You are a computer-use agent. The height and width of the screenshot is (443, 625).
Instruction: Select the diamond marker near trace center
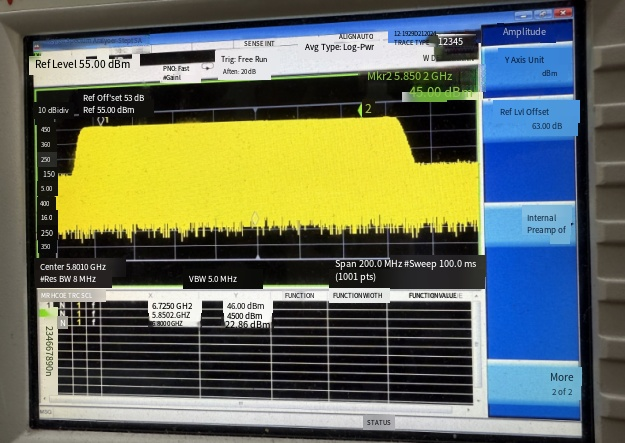point(255,219)
